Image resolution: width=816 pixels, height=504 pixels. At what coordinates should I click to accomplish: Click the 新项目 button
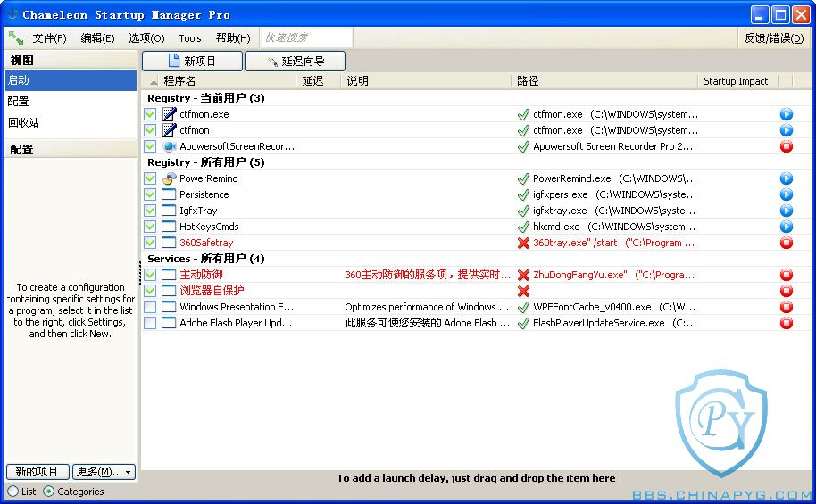192,61
